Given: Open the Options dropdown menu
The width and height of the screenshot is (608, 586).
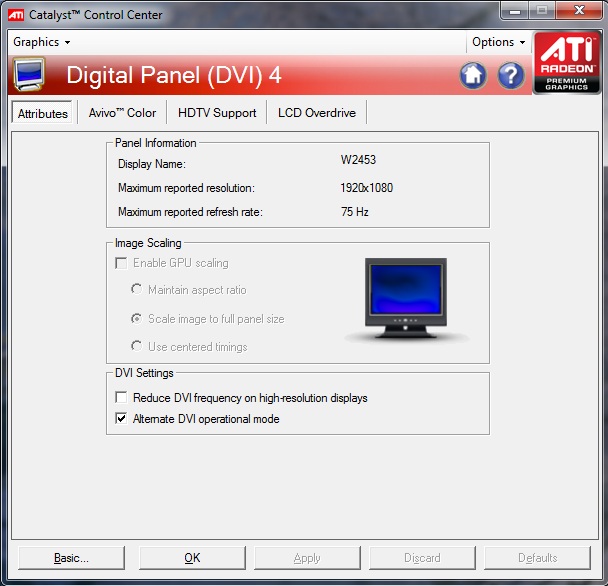Looking at the screenshot, I should pyautogui.click(x=499, y=42).
